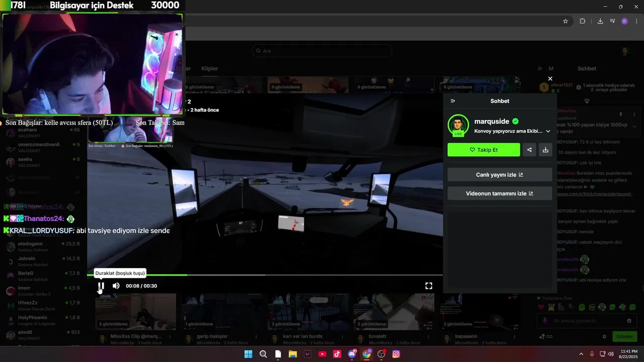Expand the pinned message chevron

tap(634, 127)
